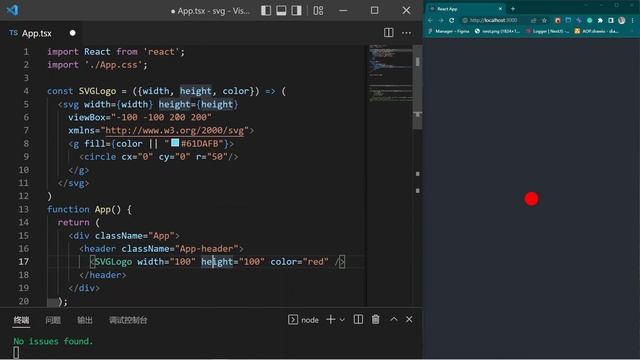Image resolution: width=640 pixels, height=360 pixels.
Task: Go back in the browser
Action: (430, 20)
